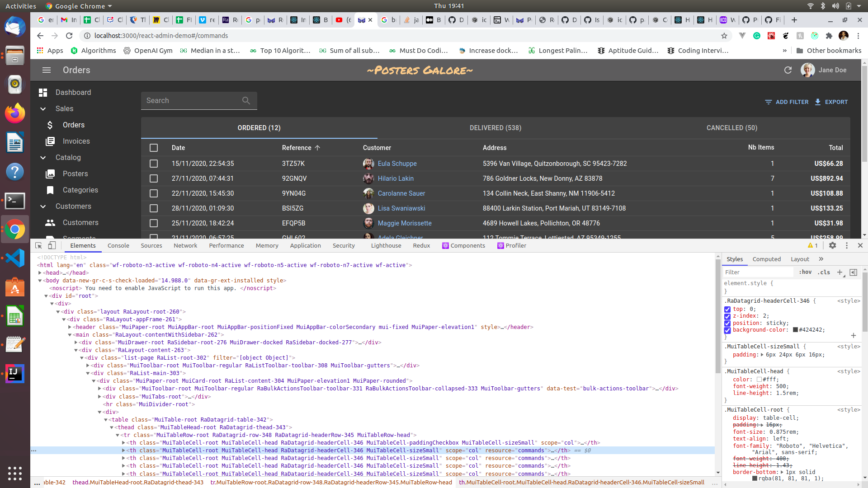Select the Invoices icon in the sidebar

pos(50,141)
